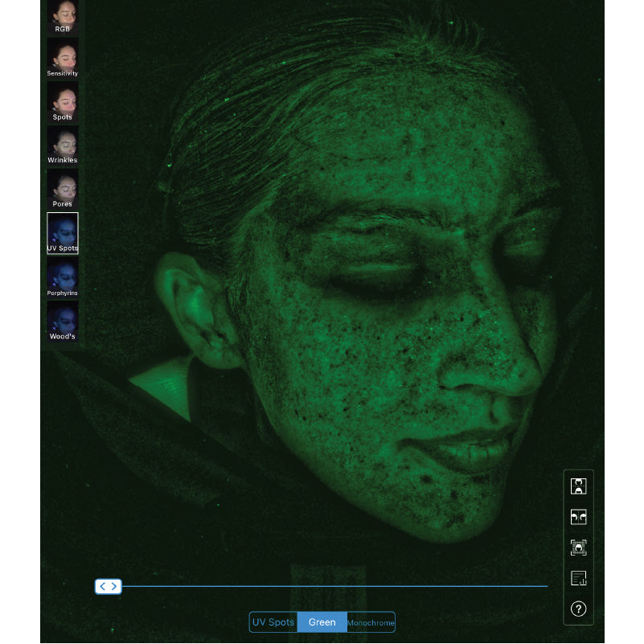
Task: Activate the face region scan icon
Action: [x=578, y=548]
